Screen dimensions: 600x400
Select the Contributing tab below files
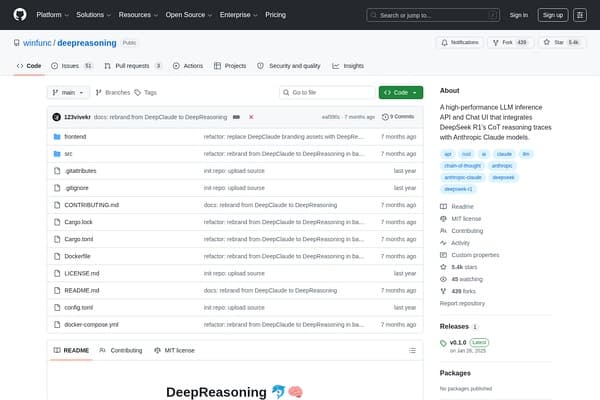(x=121, y=351)
